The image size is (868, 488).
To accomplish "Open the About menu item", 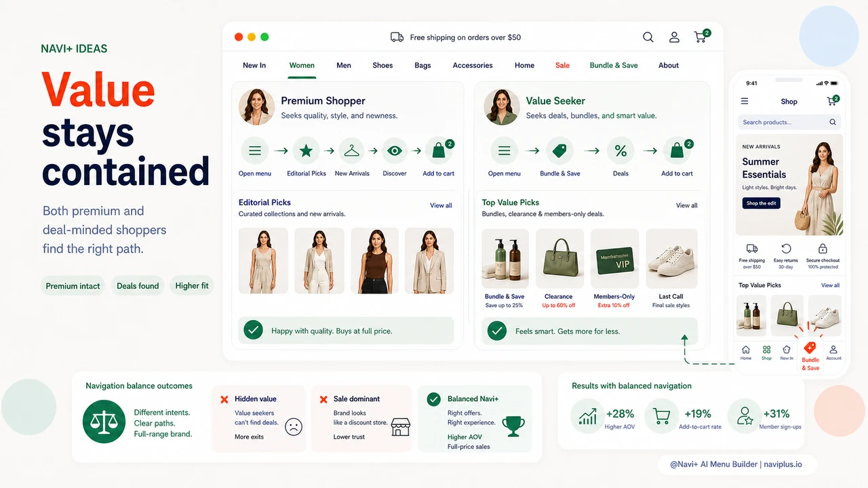I will point(669,65).
